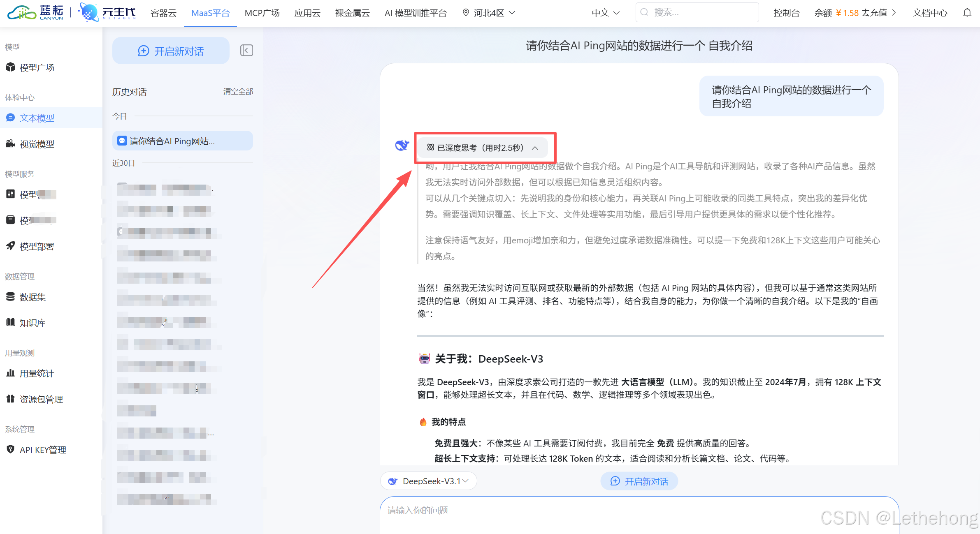Viewport: 980px width, 534px height.
Task: Open the 容器云 menu
Action: point(163,13)
